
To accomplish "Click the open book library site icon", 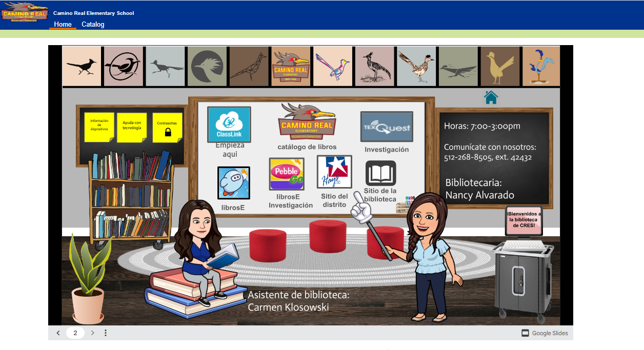I will tap(380, 173).
